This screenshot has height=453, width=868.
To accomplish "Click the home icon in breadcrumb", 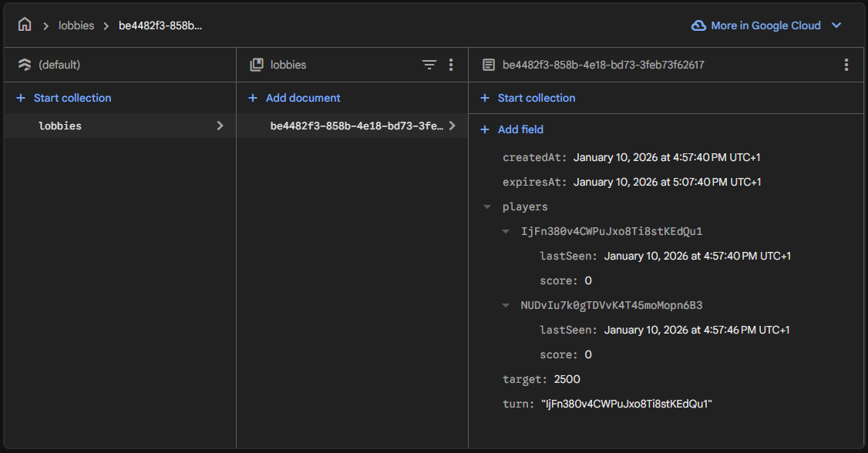I will tap(25, 25).
